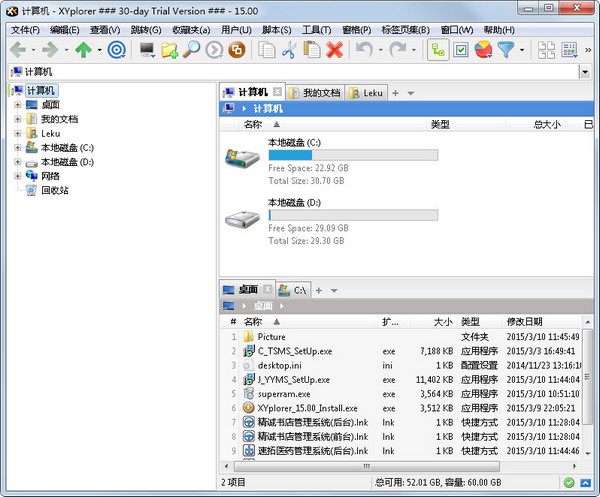The width and height of the screenshot is (600, 497).
Task: Open dropdown arrow next to undo button
Action: (380, 50)
